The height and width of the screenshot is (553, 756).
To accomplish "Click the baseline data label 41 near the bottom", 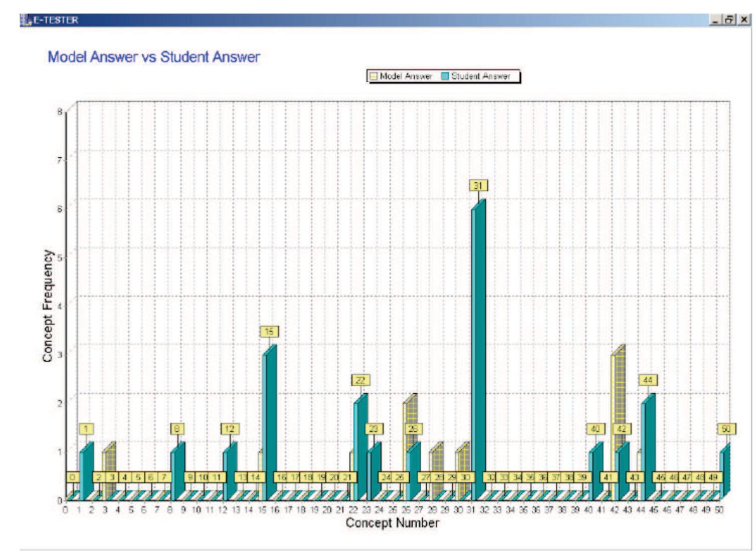I will pyautogui.click(x=609, y=478).
